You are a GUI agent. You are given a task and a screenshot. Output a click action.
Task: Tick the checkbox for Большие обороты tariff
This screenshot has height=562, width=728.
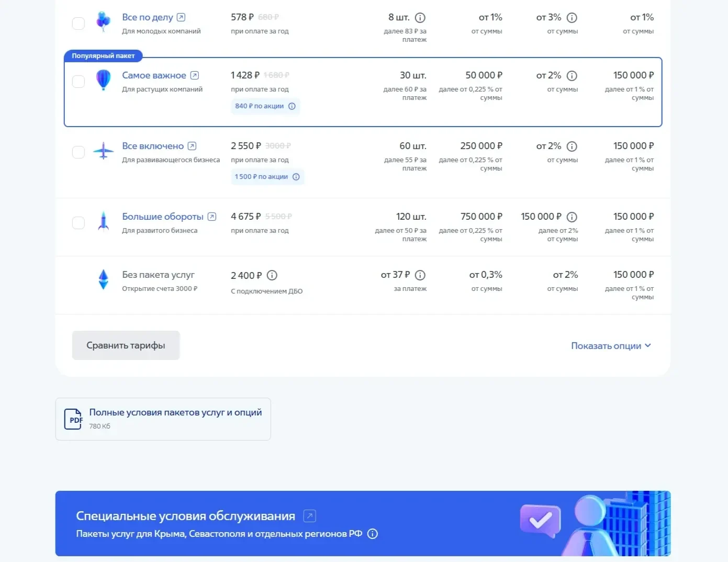[x=79, y=223]
